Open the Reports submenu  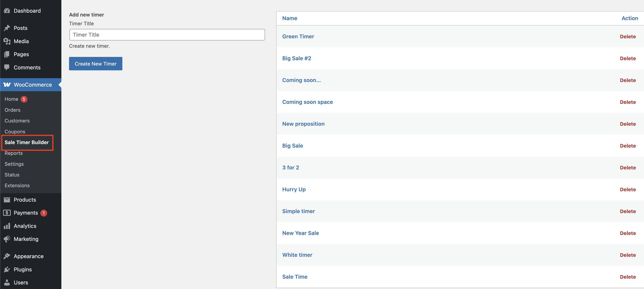click(x=13, y=153)
